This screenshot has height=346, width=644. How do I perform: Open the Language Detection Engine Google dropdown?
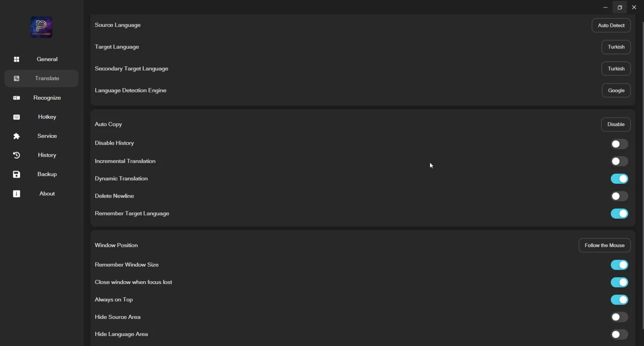pos(616,91)
